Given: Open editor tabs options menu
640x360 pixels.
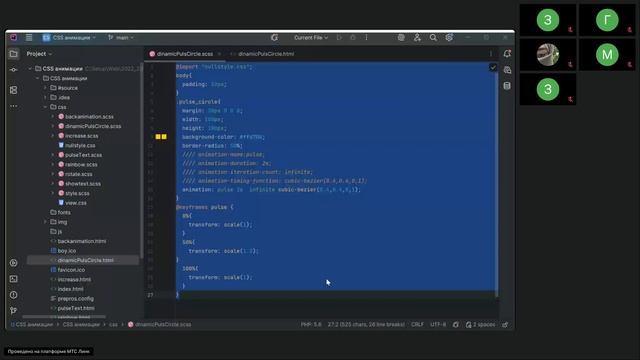Looking at the screenshot, I should pos(491,54).
